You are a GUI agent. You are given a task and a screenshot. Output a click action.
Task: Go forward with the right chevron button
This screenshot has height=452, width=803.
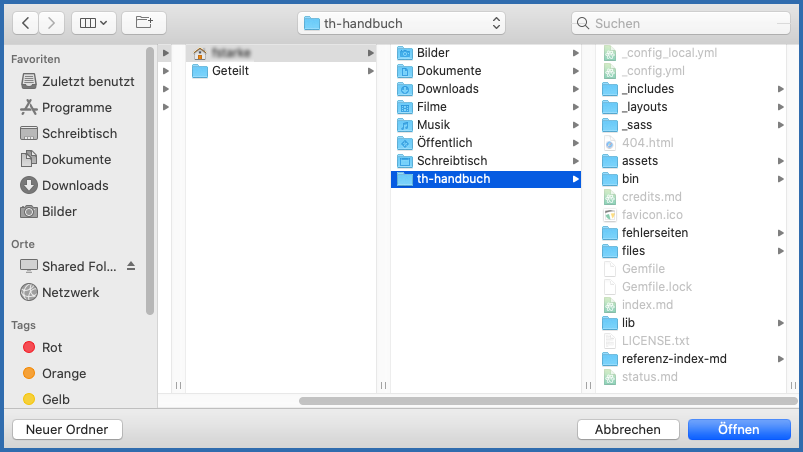[x=51, y=23]
